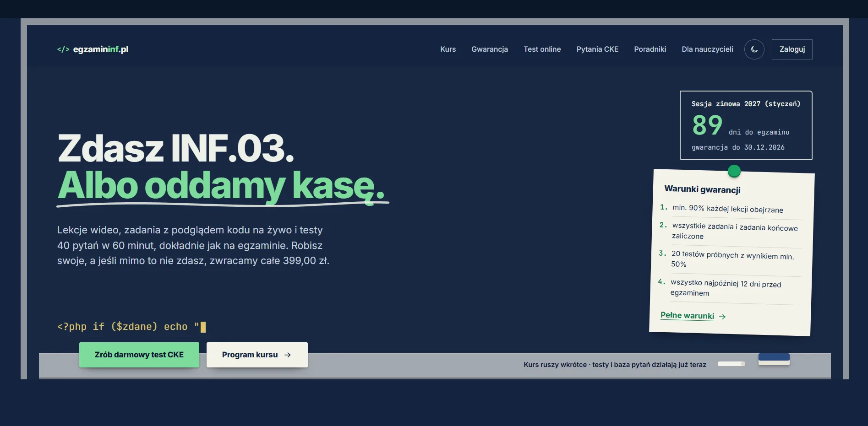Click the Zaloguj button
This screenshot has height=426, width=868.
tap(792, 49)
